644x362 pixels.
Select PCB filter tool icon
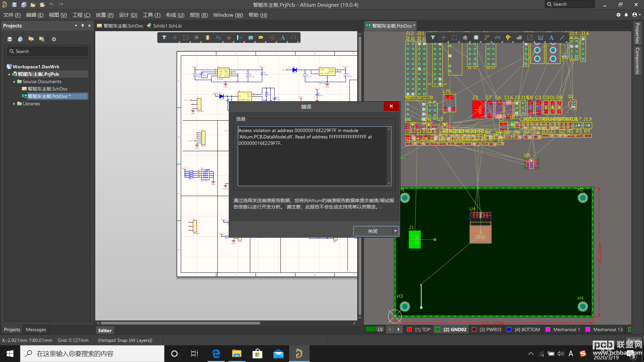(x=433, y=38)
